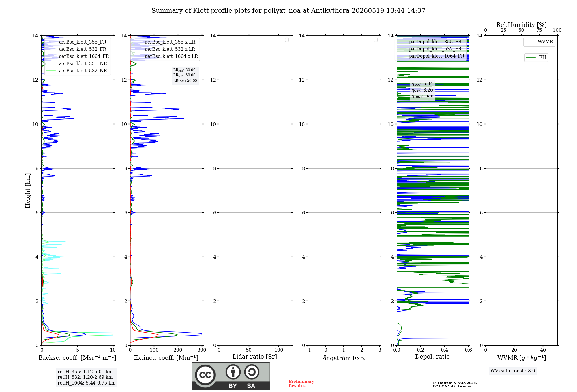The width and height of the screenshot is (577, 392).
Task: Select legend entry aerBsc_klett_355_NR
Action: pos(77,64)
